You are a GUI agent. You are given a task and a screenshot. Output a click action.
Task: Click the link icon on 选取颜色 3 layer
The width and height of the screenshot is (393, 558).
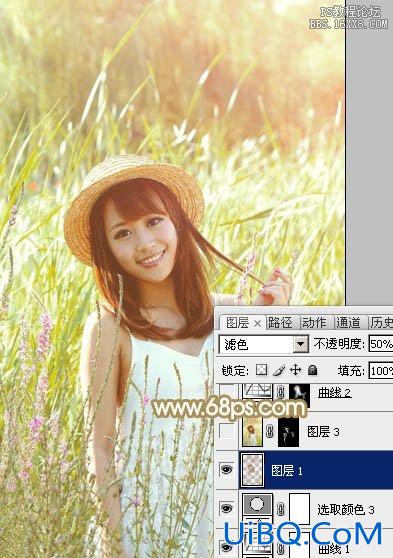pyautogui.click(x=281, y=509)
